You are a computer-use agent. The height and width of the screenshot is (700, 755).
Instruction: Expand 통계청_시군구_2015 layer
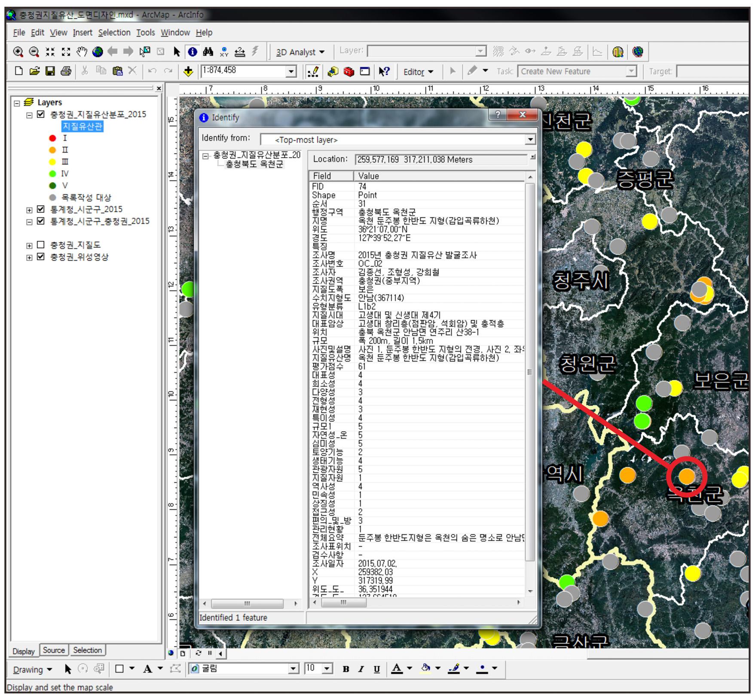29,210
